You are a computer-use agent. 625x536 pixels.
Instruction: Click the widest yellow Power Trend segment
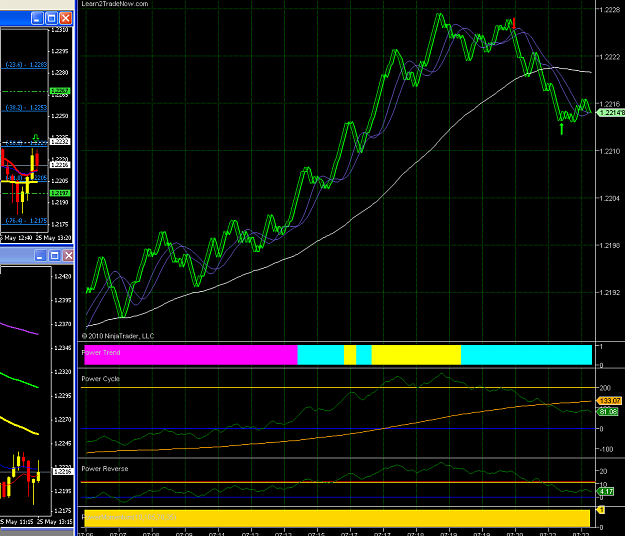point(416,355)
